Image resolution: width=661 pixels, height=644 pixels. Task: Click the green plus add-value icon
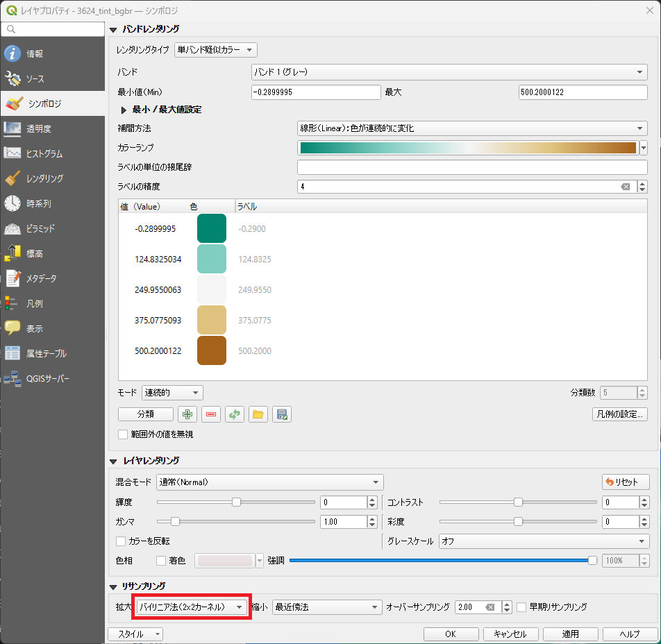pyautogui.click(x=187, y=414)
